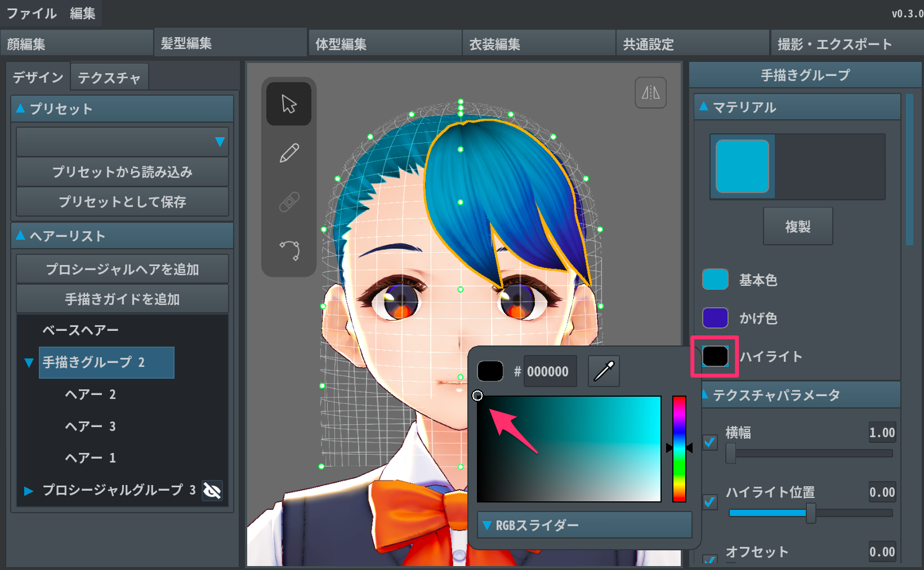Image resolution: width=924 pixels, height=570 pixels.
Task: Open the ファイル menu
Action: [x=32, y=13]
